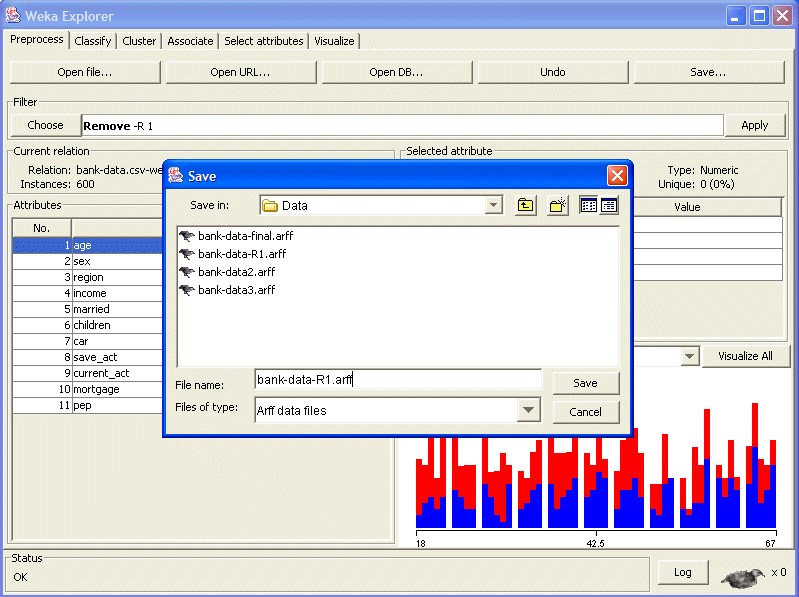Select the mortgage attribute row

tap(96, 389)
